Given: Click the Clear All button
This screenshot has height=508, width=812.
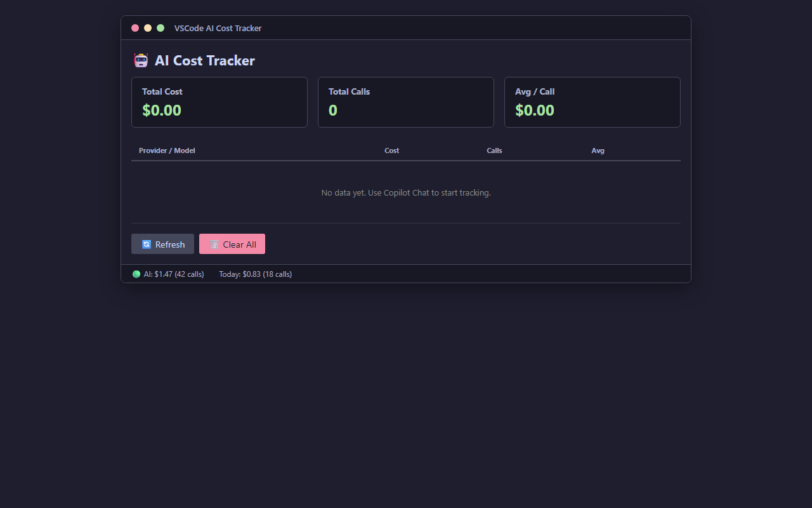Looking at the screenshot, I should click(232, 244).
